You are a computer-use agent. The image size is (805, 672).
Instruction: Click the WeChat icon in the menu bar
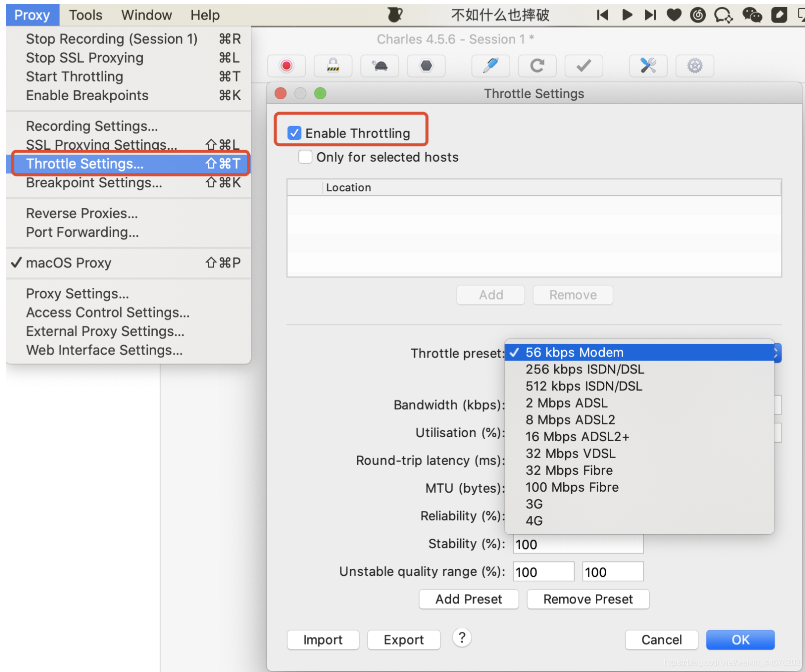(752, 15)
